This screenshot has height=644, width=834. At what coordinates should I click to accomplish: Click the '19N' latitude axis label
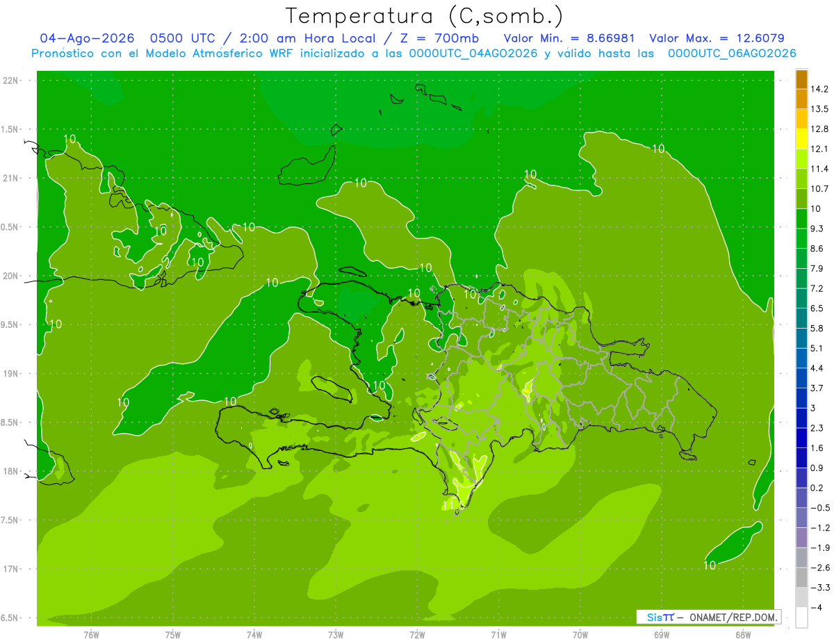pos(10,374)
